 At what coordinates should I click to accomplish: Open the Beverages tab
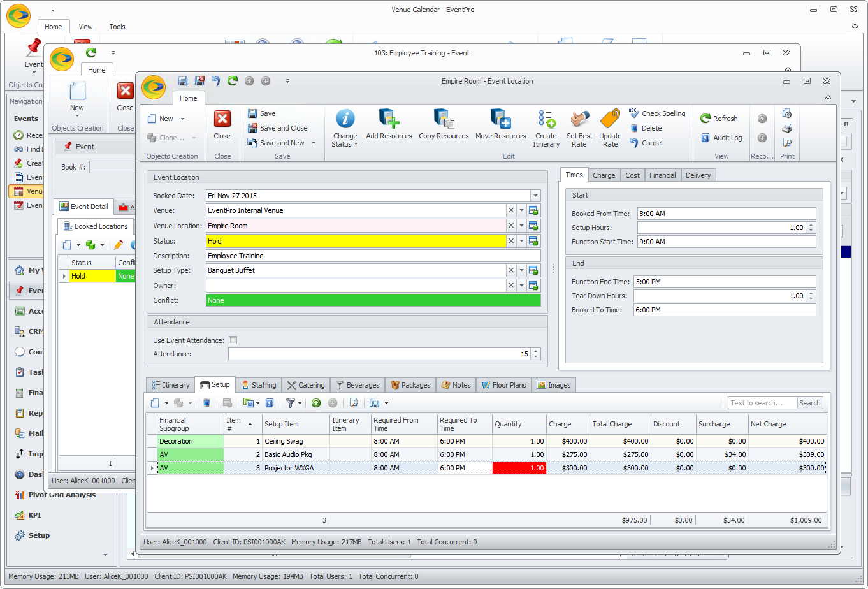click(358, 385)
